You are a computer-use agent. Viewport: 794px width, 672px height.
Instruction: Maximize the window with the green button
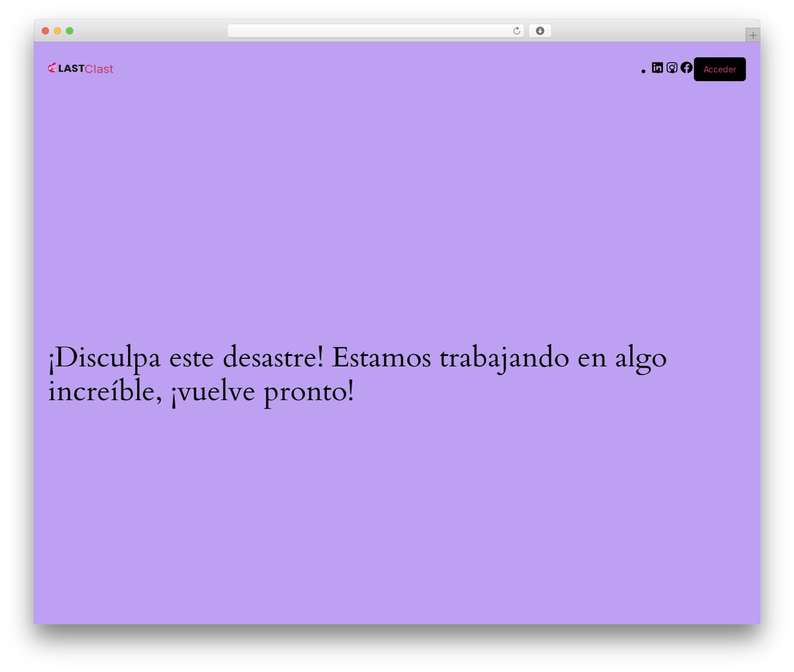tap(69, 31)
